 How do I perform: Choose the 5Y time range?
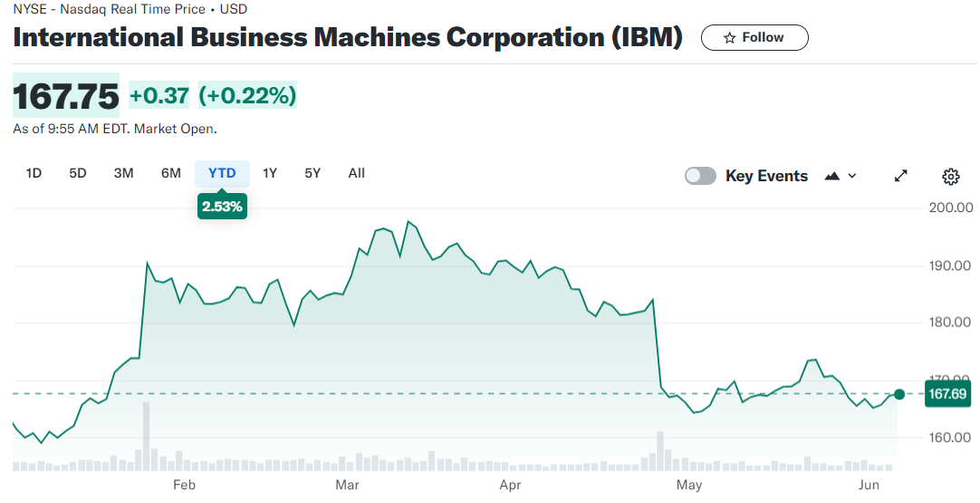coord(312,173)
